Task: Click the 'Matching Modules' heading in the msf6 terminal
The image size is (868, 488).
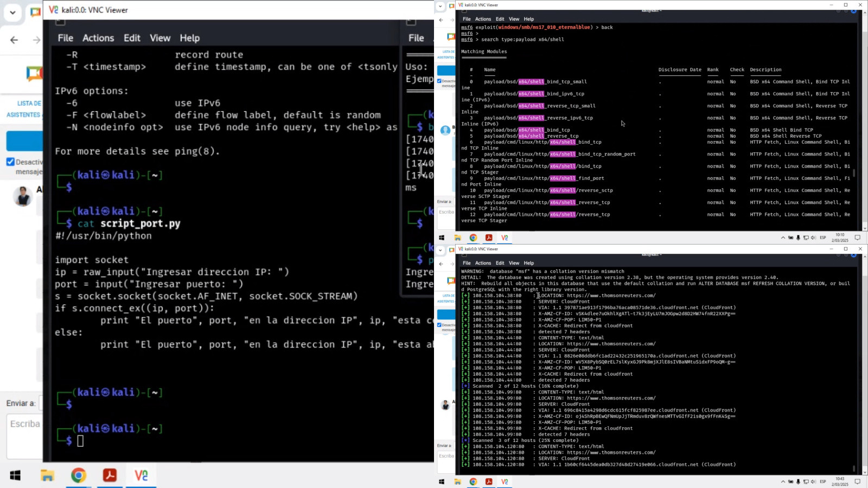Action: click(484, 52)
